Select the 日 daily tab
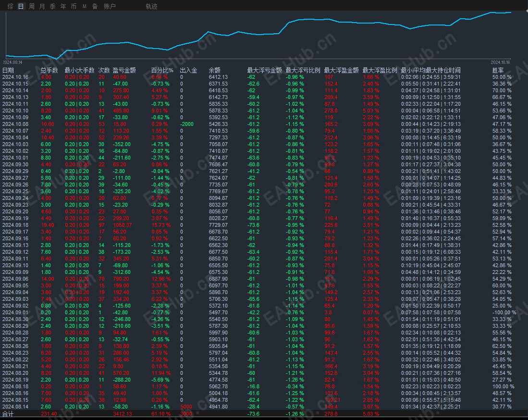This screenshot has height=420, width=528. (21, 6)
